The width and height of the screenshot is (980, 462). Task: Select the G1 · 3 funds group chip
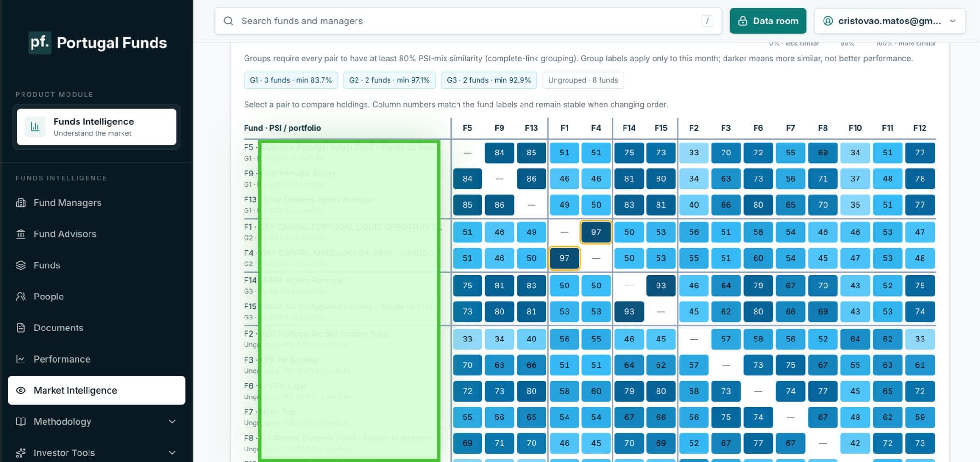click(291, 80)
